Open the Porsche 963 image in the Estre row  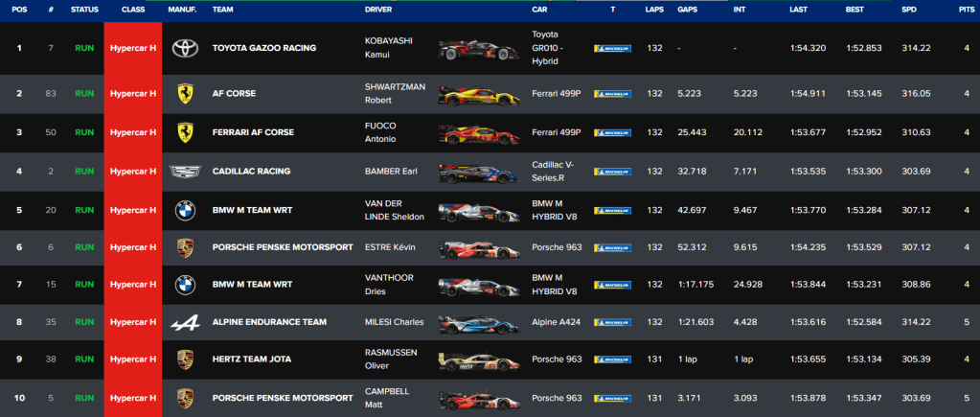point(479,249)
